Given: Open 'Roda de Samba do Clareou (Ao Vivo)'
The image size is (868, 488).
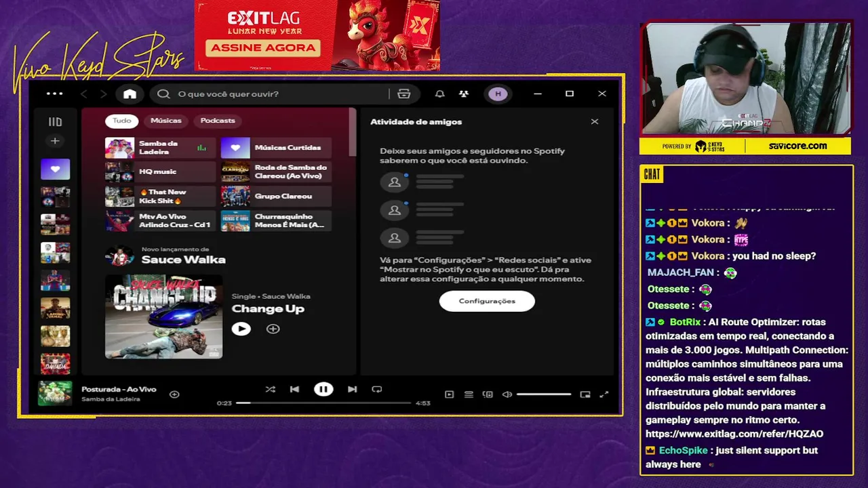Looking at the screenshot, I should [276, 172].
